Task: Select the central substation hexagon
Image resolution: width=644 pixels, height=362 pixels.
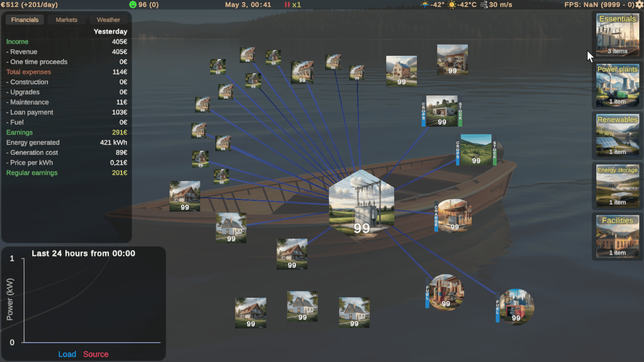Action: [x=362, y=206]
